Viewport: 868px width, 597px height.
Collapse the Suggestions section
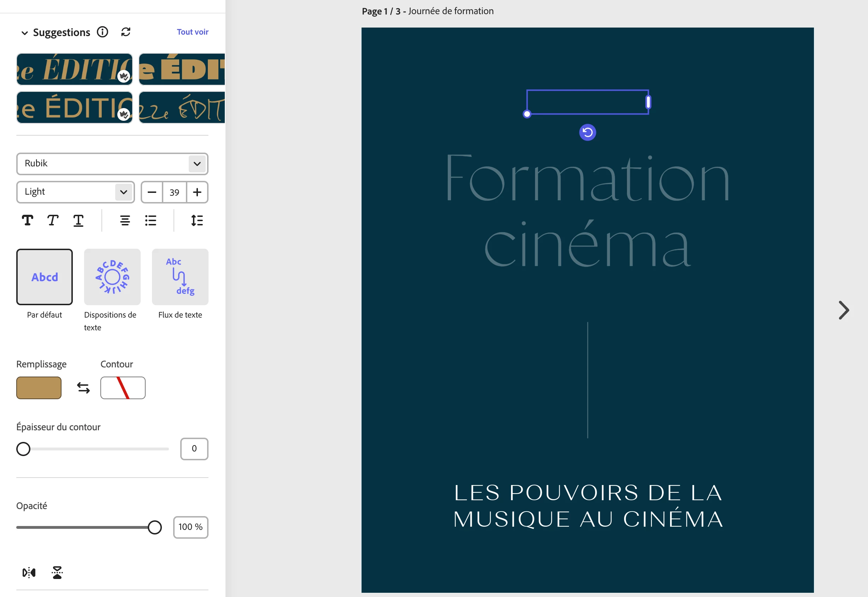(25, 32)
